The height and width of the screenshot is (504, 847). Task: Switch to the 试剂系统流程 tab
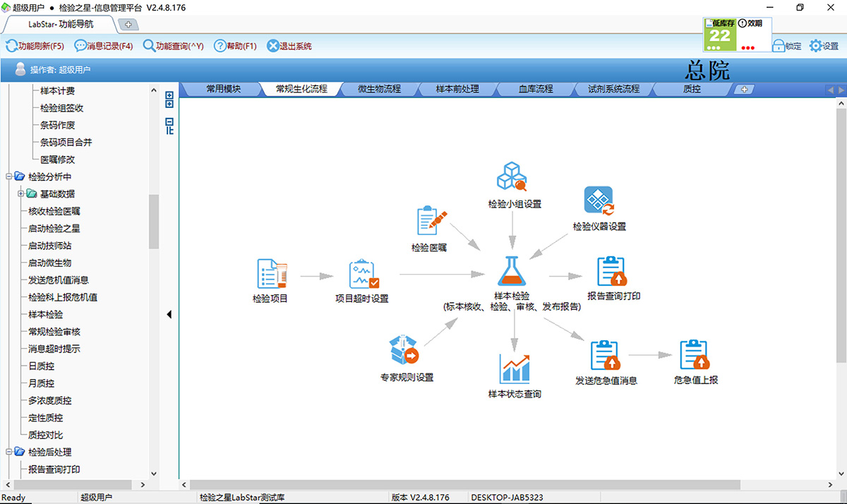pyautogui.click(x=613, y=89)
